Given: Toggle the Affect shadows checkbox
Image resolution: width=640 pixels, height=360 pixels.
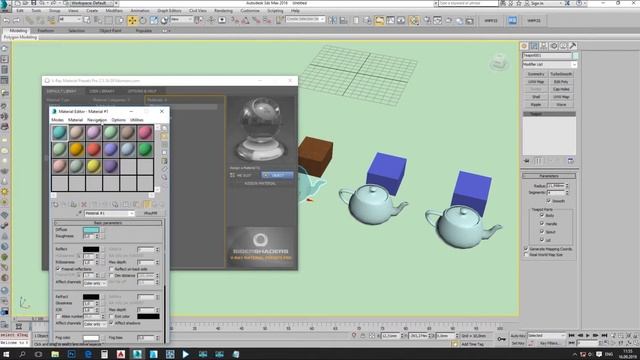Looking at the screenshot, I should point(111,323).
